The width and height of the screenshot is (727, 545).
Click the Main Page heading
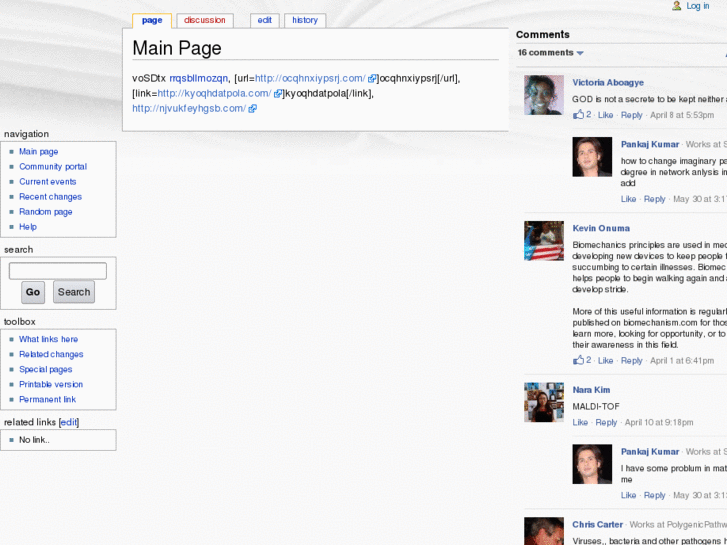[177, 48]
